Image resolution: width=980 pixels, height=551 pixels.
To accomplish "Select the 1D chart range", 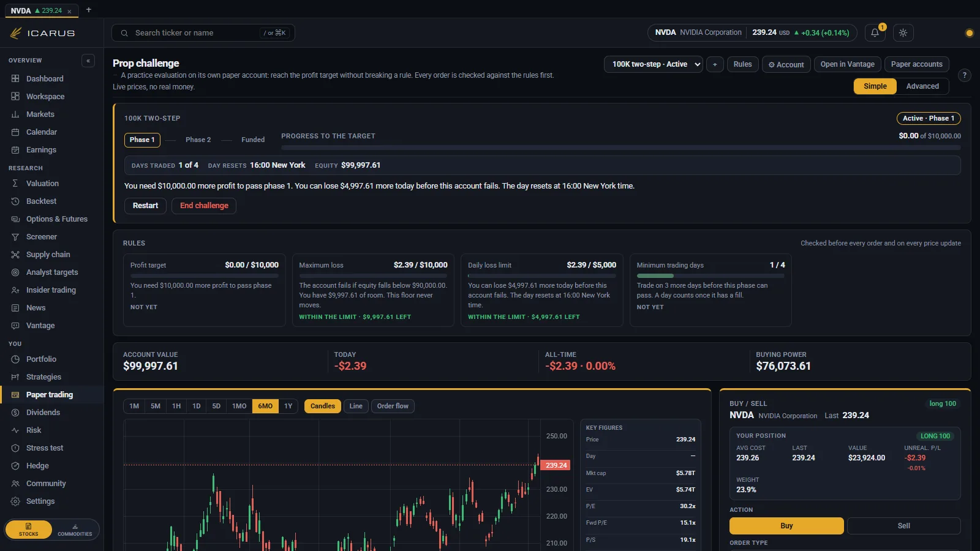I will point(197,406).
